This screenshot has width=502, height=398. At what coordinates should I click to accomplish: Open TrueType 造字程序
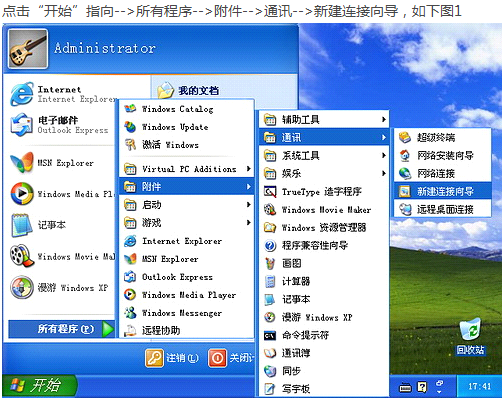coord(324,192)
